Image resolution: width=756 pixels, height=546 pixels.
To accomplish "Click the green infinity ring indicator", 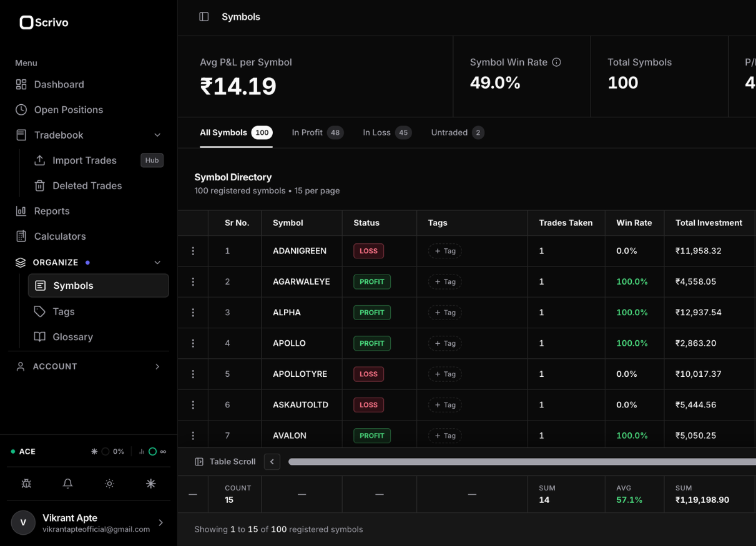I will point(152,452).
